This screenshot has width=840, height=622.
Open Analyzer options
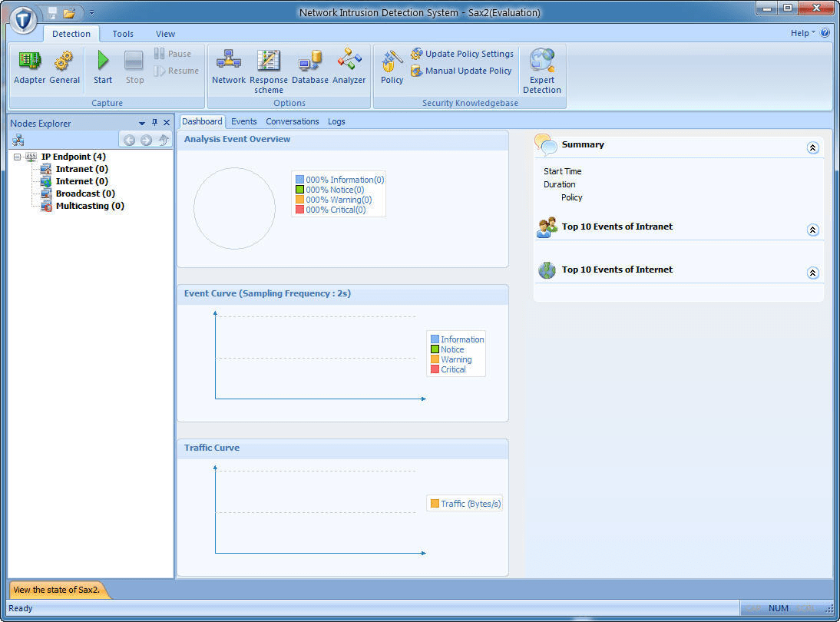pos(349,68)
